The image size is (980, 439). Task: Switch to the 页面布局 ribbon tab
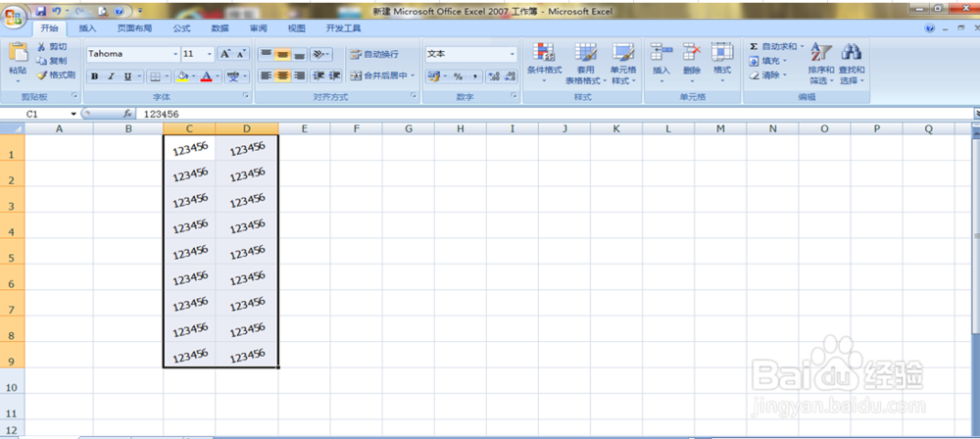pos(134,28)
